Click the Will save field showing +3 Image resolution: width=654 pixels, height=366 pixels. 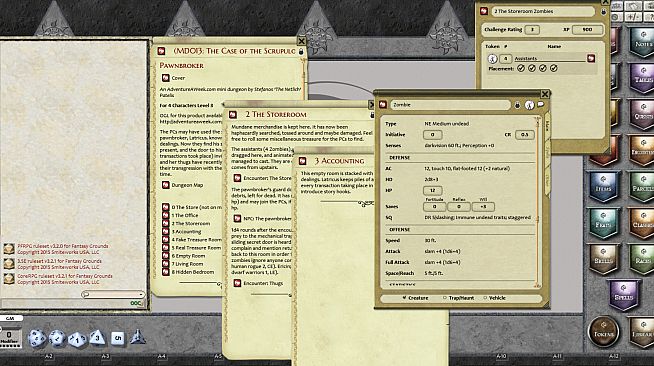coord(483,207)
